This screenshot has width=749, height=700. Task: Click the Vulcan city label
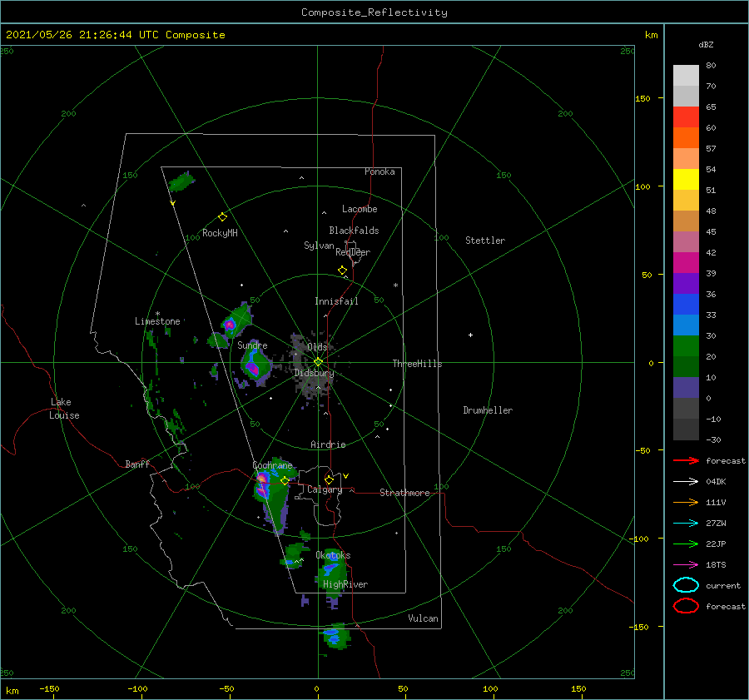424,618
